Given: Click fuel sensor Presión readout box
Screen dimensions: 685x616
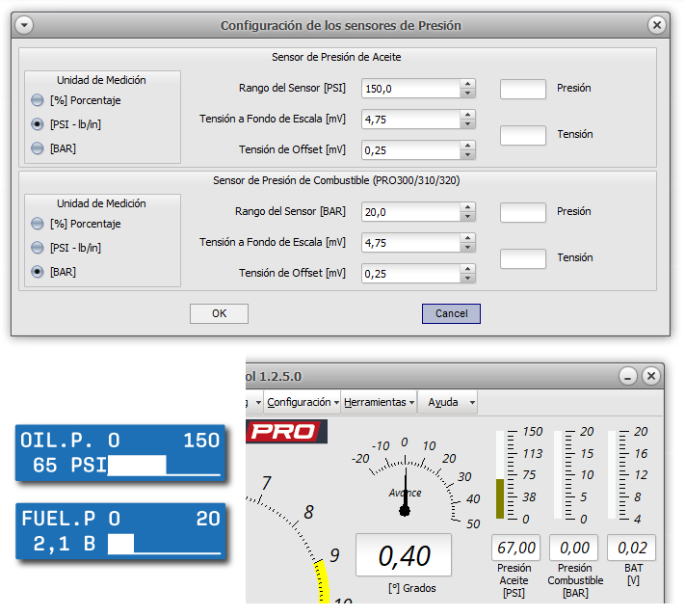Looking at the screenshot, I should (523, 212).
